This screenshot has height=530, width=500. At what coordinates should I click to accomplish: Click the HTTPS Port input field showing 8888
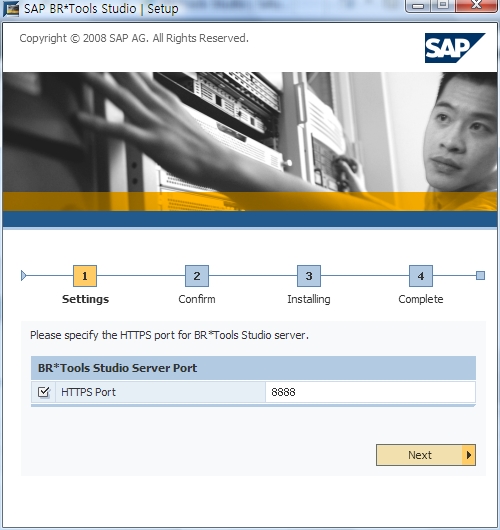click(370, 392)
